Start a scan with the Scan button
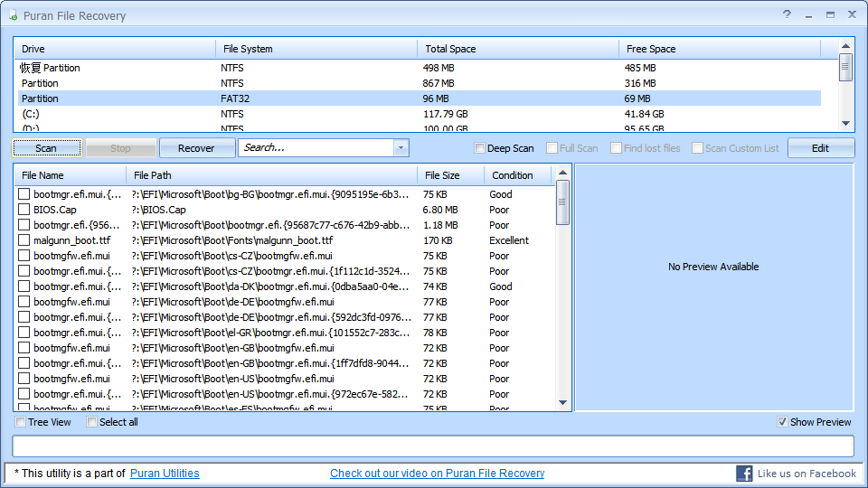Viewport: 868px width, 488px height. [46, 147]
